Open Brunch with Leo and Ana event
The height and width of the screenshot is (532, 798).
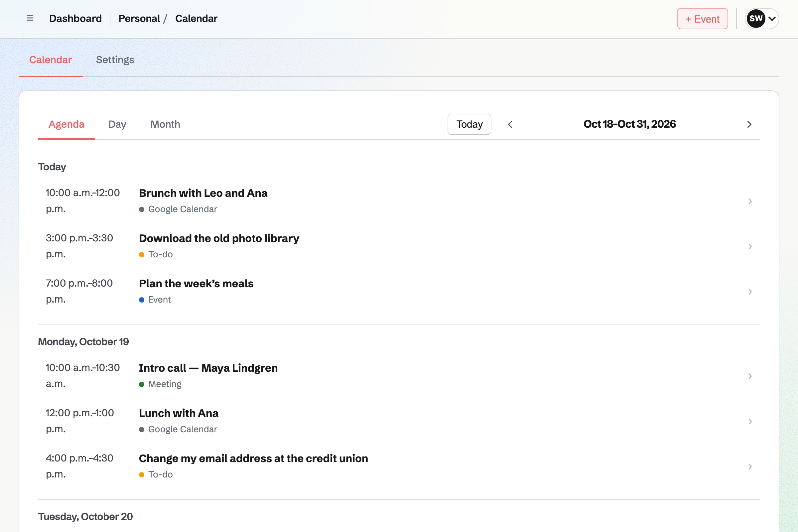399,201
